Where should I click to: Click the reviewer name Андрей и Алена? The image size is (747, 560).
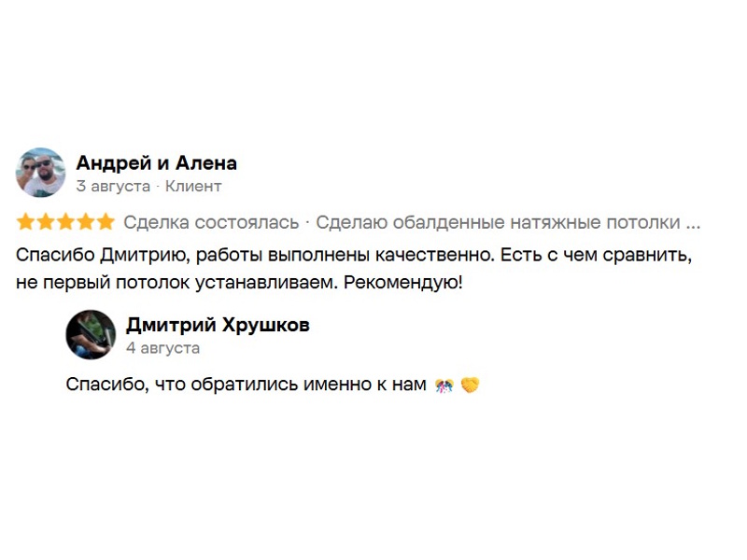click(156, 163)
